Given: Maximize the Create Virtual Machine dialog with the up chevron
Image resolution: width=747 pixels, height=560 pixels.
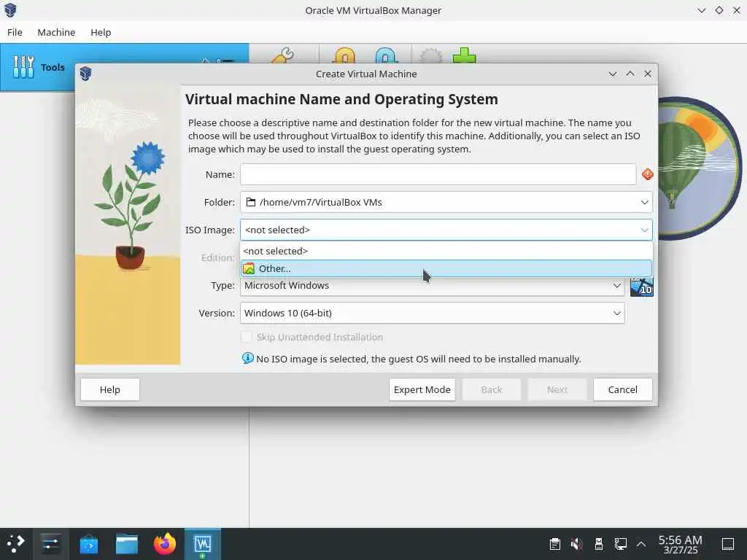Looking at the screenshot, I should (630, 74).
